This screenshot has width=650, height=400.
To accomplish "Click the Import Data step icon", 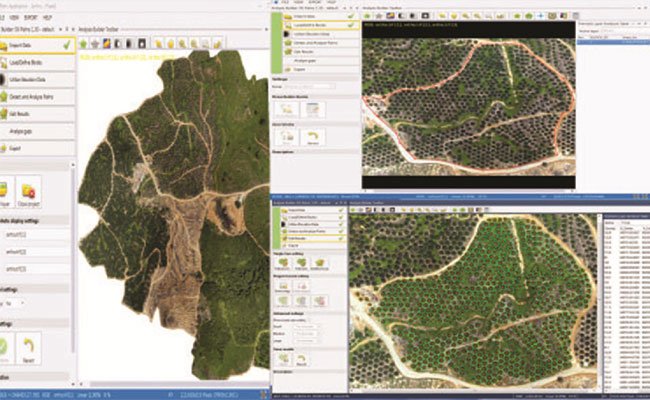I will click(5, 44).
